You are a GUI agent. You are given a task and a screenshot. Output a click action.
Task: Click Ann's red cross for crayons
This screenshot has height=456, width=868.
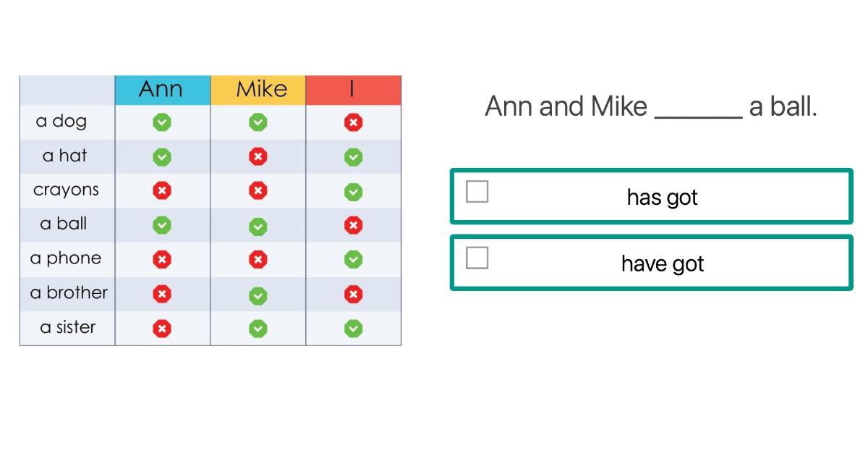162,191
